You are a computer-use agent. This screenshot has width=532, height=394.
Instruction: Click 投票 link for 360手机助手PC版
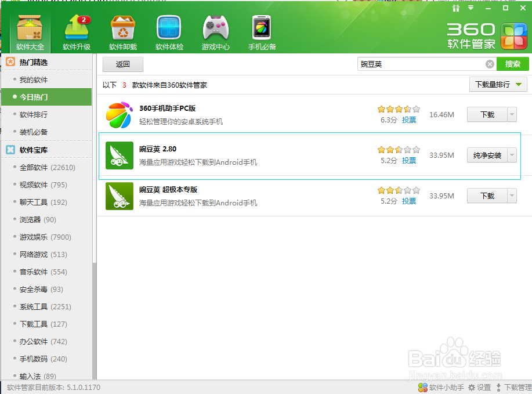tap(409, 120)
